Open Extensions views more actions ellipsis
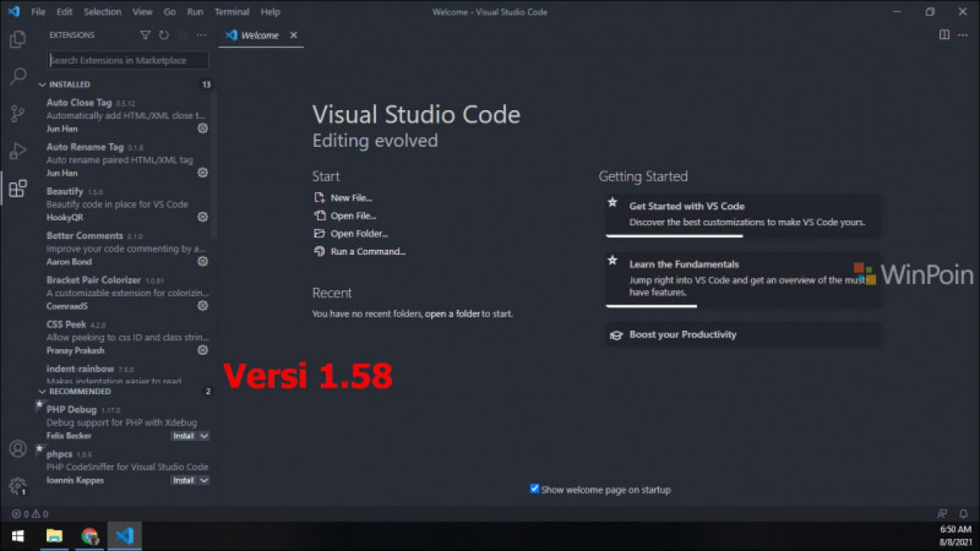This screenshot has height=551, width=980. tap(201, 35)
